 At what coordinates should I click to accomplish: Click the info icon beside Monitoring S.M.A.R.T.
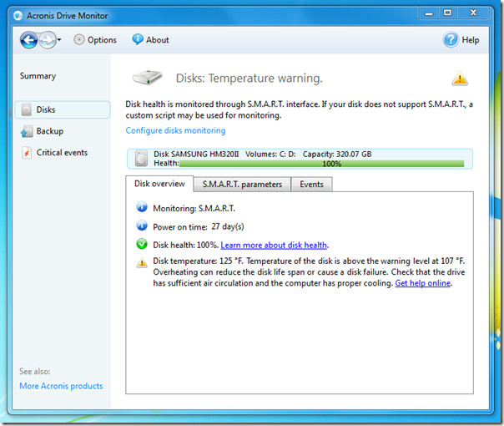[142, 207]
